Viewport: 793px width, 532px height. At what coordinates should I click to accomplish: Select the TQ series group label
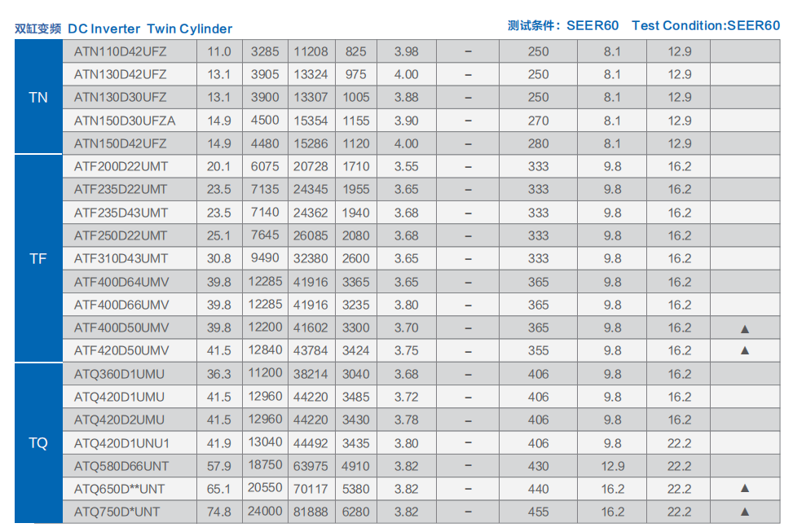click(x=38, y=443)
